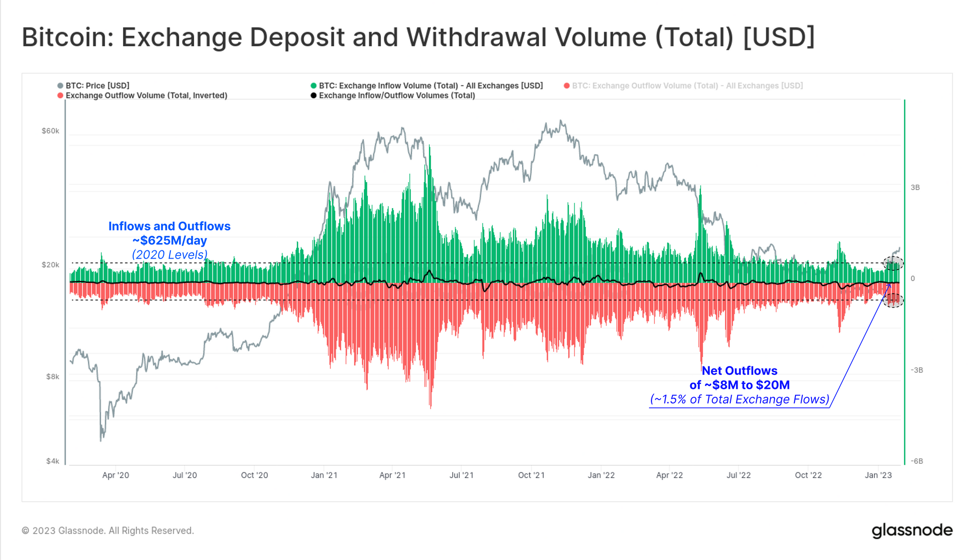Toggle the BTC: Price [USD] legend series

tap(97, 86)
